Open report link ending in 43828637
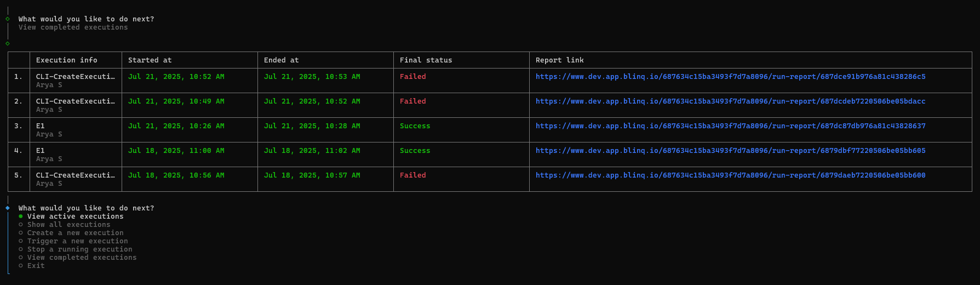 730,126
